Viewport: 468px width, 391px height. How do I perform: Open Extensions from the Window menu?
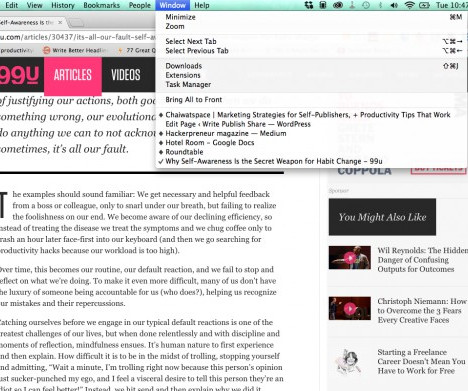tap(311, 75)
